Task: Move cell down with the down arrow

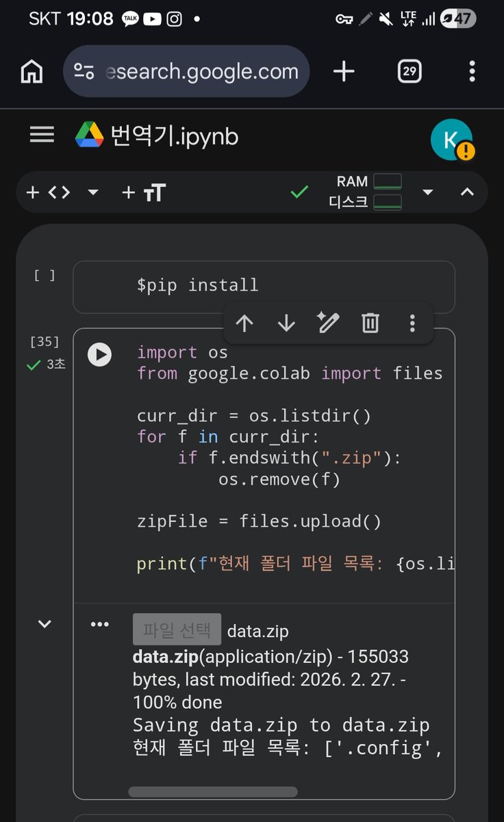Action: (286, 323)
